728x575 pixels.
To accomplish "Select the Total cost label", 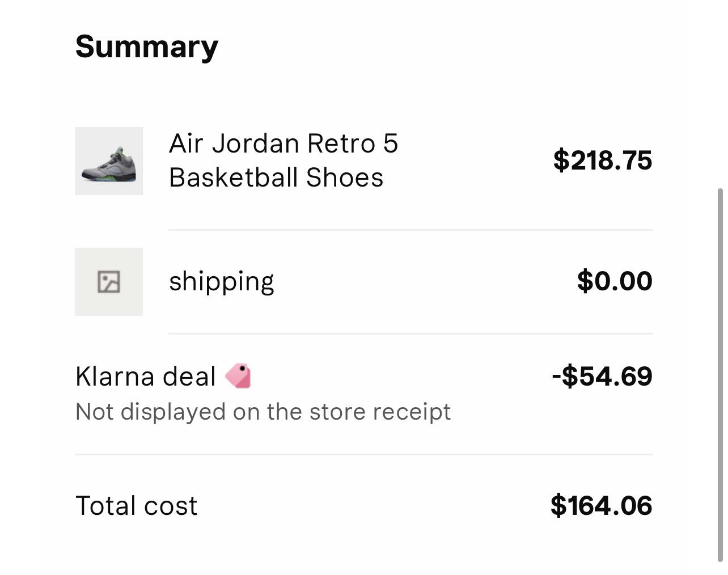I will pos(136,506).
